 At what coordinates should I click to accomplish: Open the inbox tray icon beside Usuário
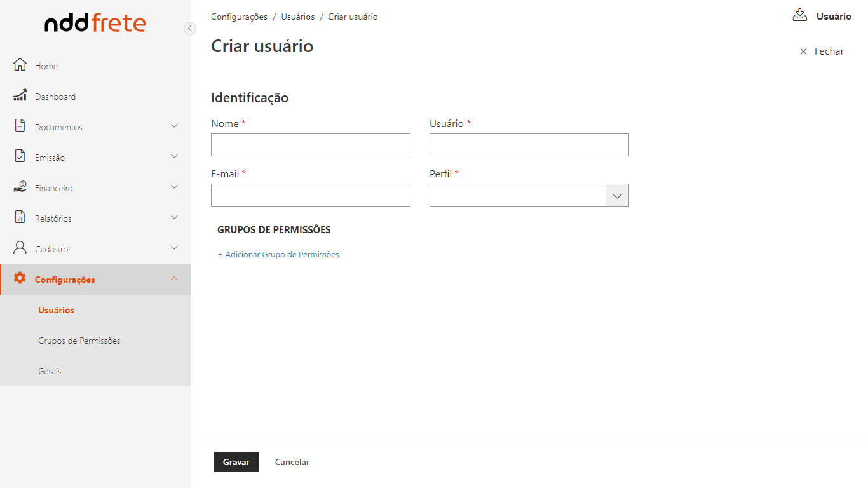(799, 16)
